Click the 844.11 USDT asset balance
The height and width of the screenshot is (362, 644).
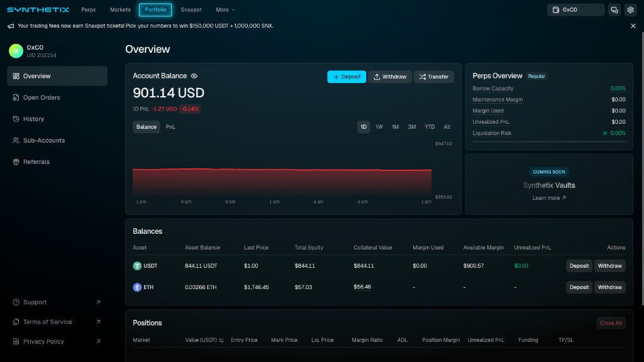[x=201, y=266]
